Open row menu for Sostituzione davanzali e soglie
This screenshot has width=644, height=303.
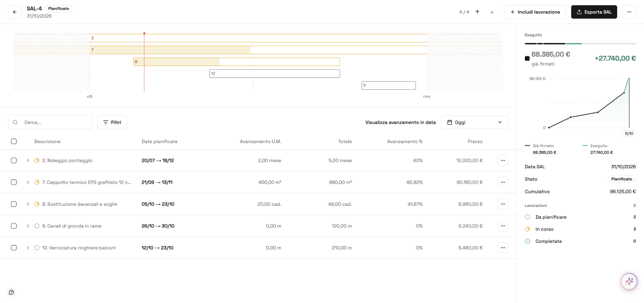coord(503,204)
